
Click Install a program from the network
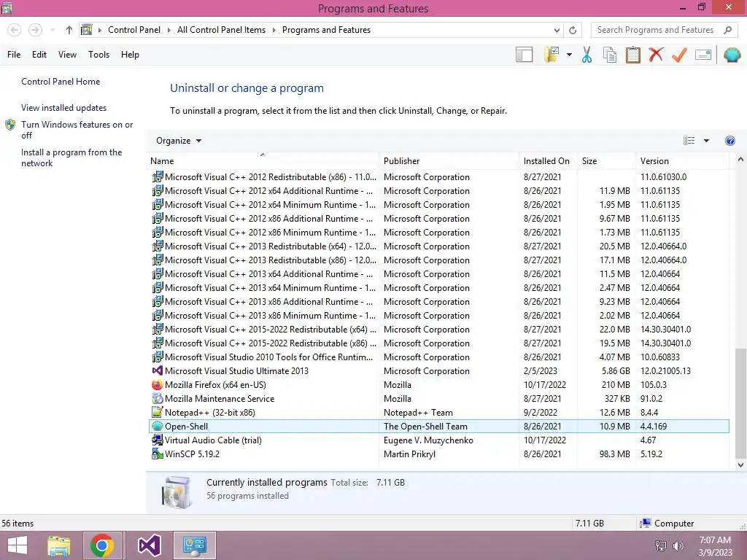[x=71, y=157]
